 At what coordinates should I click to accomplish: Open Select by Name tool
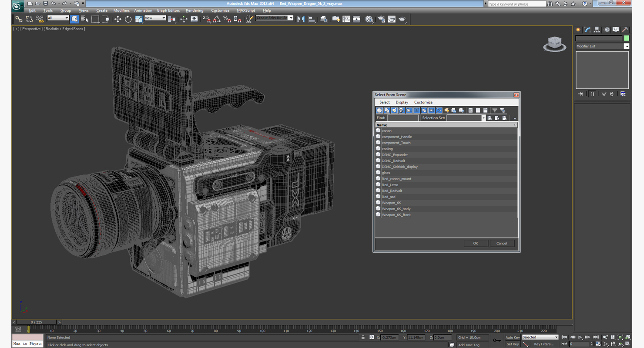click(x=84, y=19)
